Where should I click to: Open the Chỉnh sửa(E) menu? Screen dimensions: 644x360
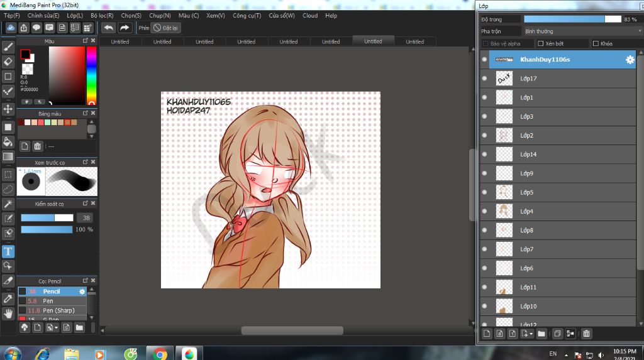[x=43, y=16]
